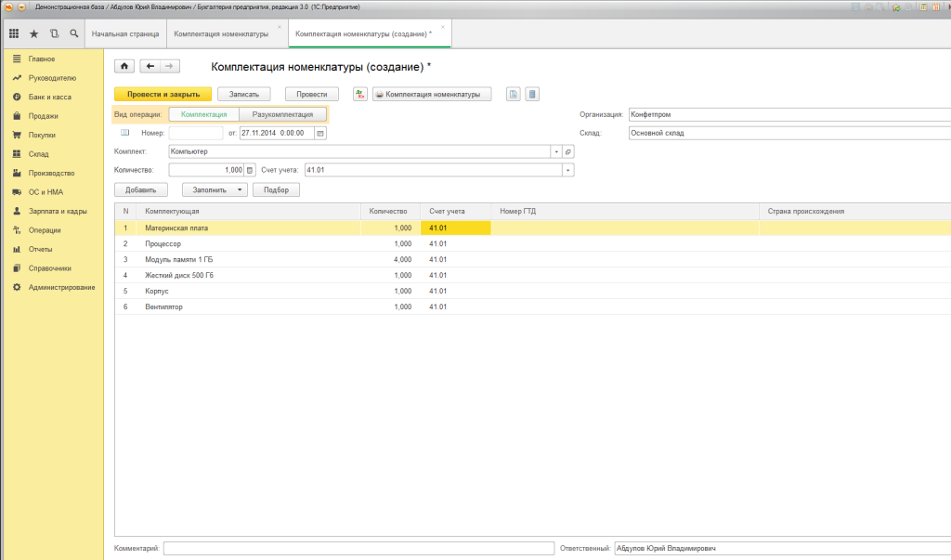Select the Процессор row

tap(532, 244)
